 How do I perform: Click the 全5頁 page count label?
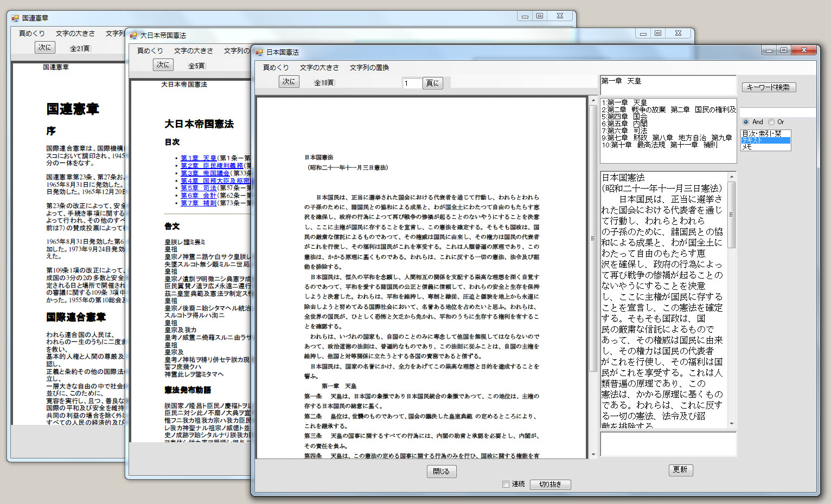point(196,66)
